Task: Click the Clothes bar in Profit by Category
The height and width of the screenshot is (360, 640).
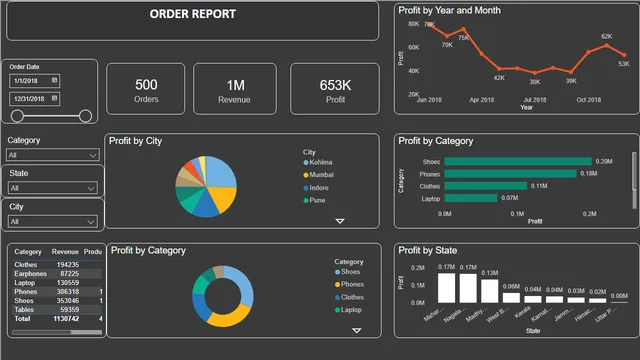Action: (486, 186)
